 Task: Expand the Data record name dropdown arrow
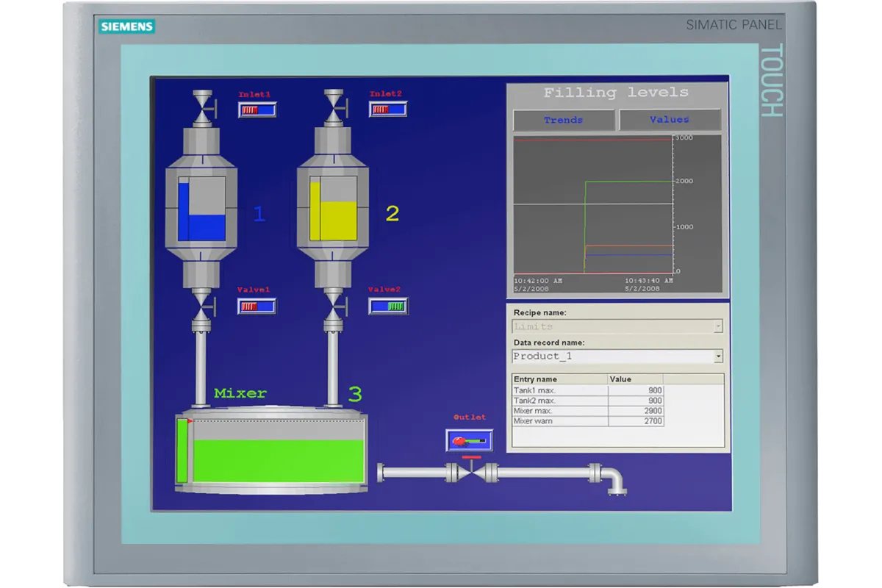tap(717, 356)
